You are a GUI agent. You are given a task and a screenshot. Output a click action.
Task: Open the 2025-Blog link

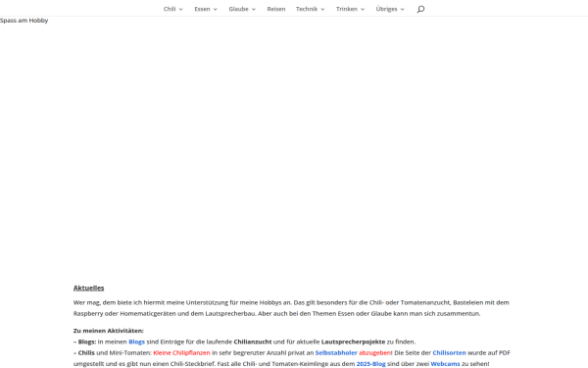tap(370, 363)
